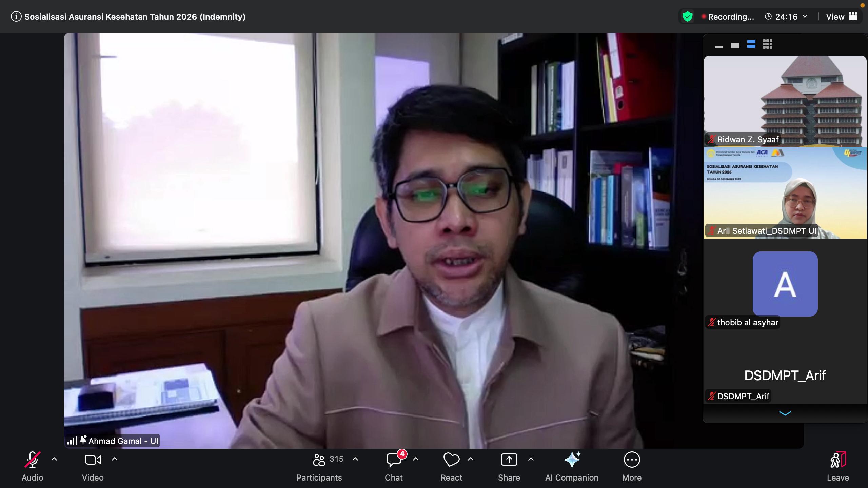Open the Chat panel

[x=394, y=460]
